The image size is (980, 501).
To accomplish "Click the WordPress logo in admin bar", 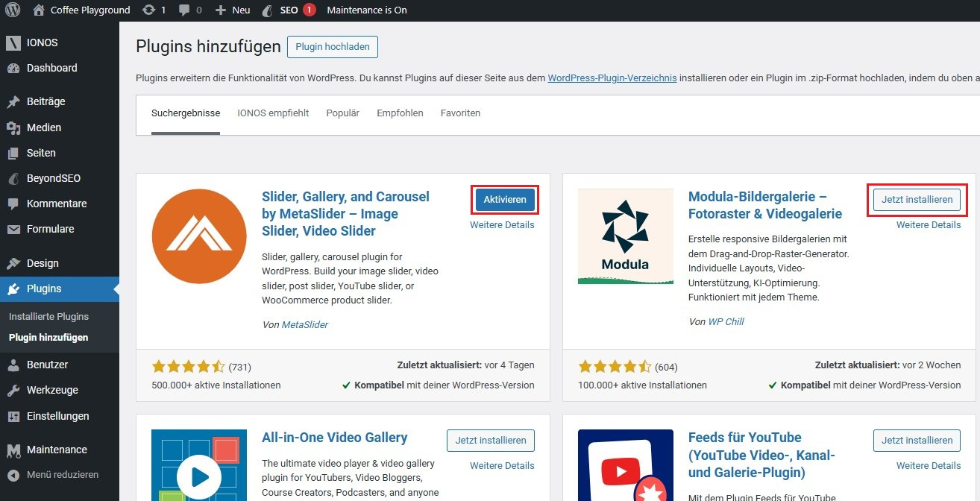I will click(13, 10).
